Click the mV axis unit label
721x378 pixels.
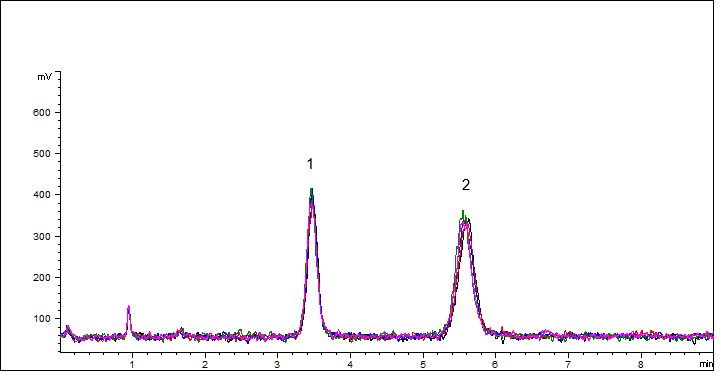[x=45, y=77]
